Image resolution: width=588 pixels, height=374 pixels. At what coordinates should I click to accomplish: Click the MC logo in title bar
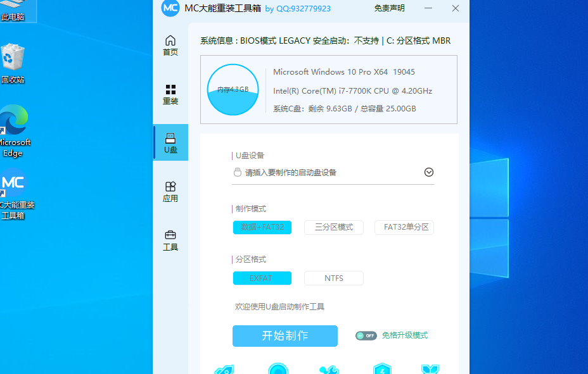point(170,8)
